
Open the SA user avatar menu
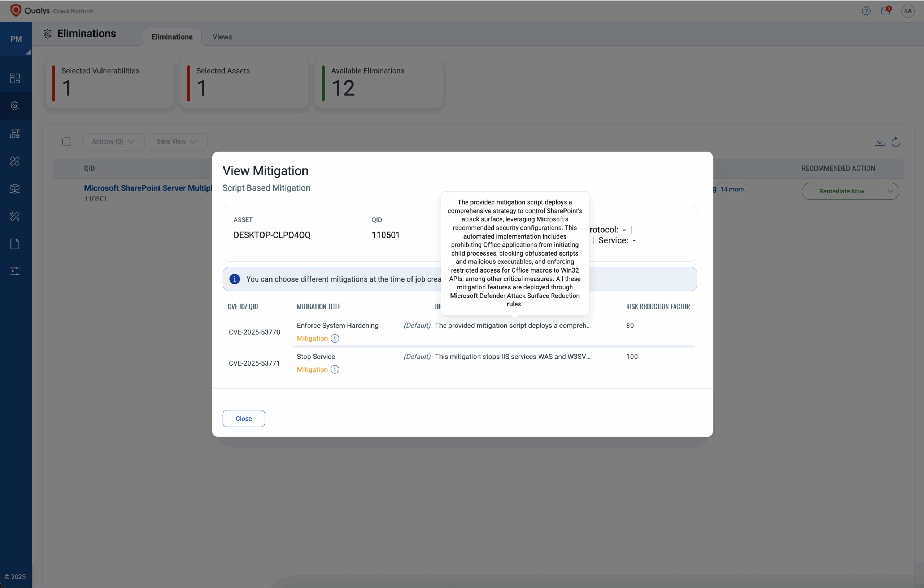(x=907, y=11)
